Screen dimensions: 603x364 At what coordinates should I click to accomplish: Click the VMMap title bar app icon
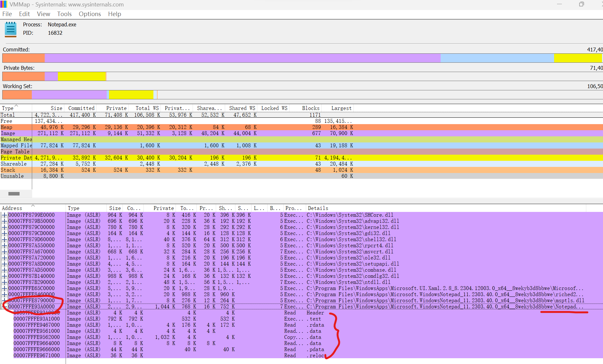pos(4,4)
